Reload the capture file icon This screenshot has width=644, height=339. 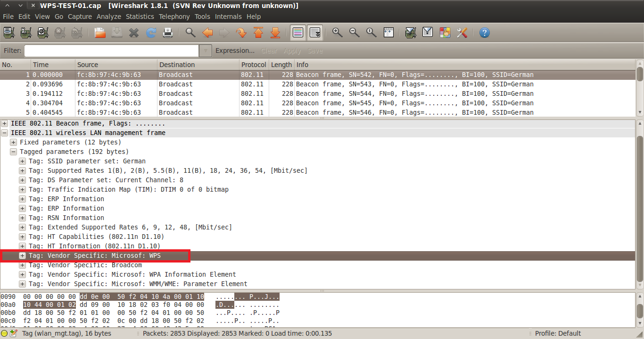tap(151, 33)
